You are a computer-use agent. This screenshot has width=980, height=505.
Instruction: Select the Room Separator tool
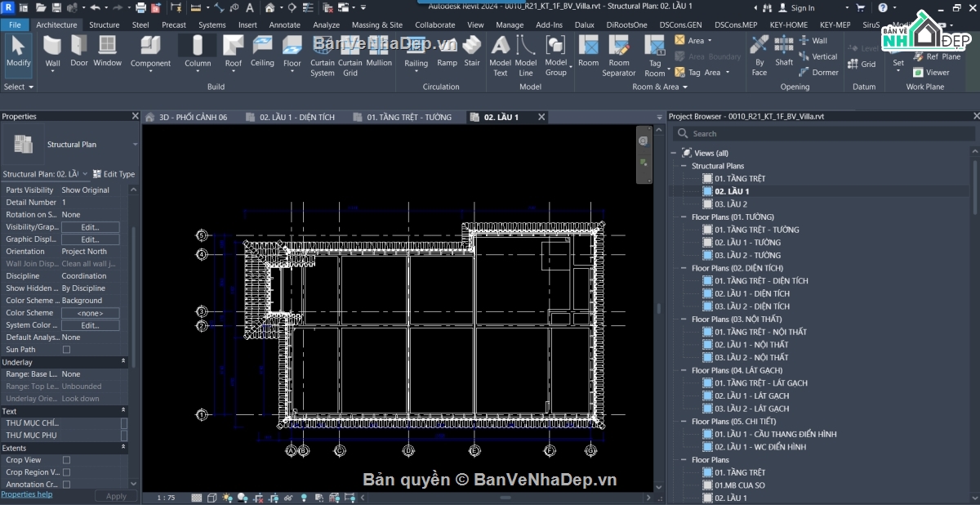(x=619, y=56)
